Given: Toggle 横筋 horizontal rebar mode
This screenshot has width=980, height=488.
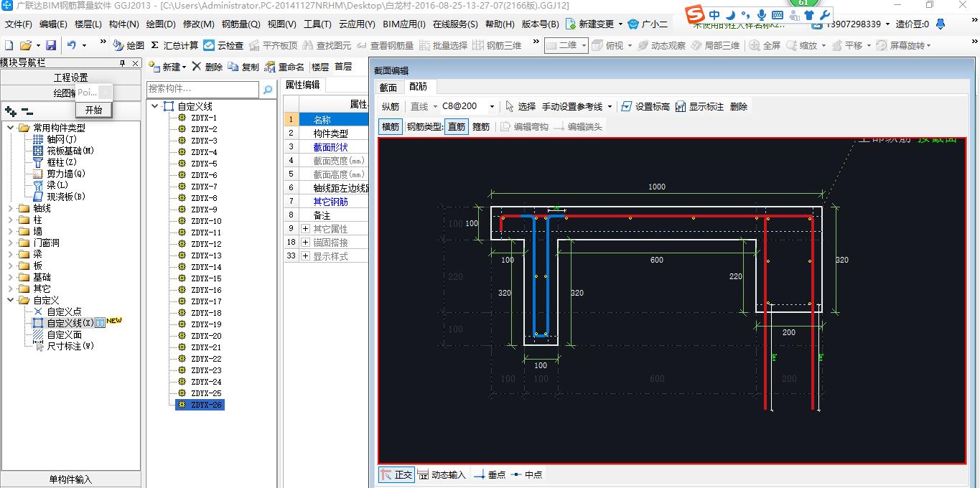Looking at the screenshot, I should point(391,126).
